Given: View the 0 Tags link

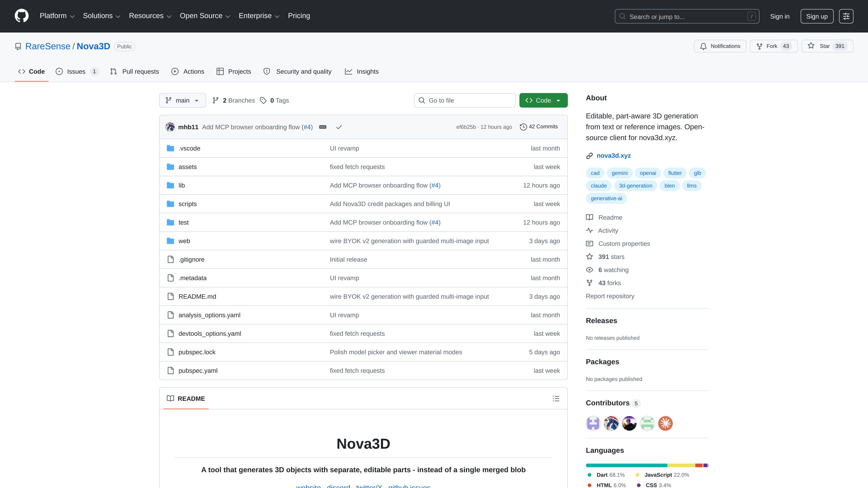Looking at the screenshot, I should coord(274,100).
